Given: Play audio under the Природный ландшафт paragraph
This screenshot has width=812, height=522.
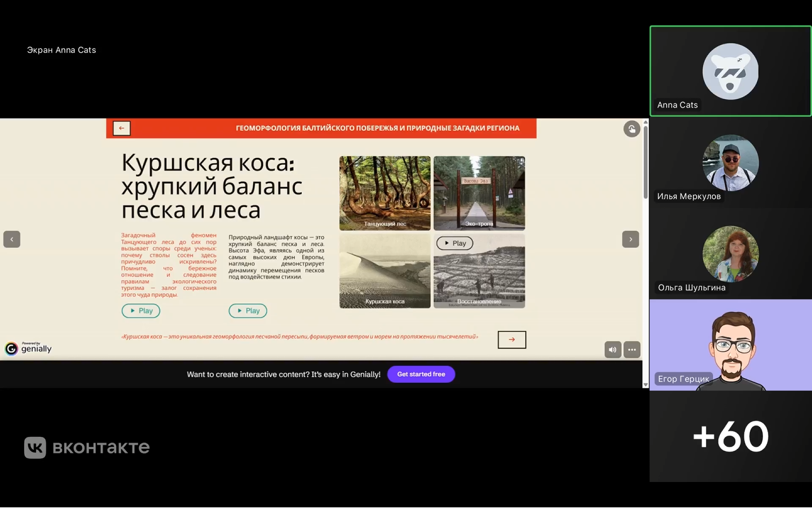Looking at the screenshot, I should (248, 311).
